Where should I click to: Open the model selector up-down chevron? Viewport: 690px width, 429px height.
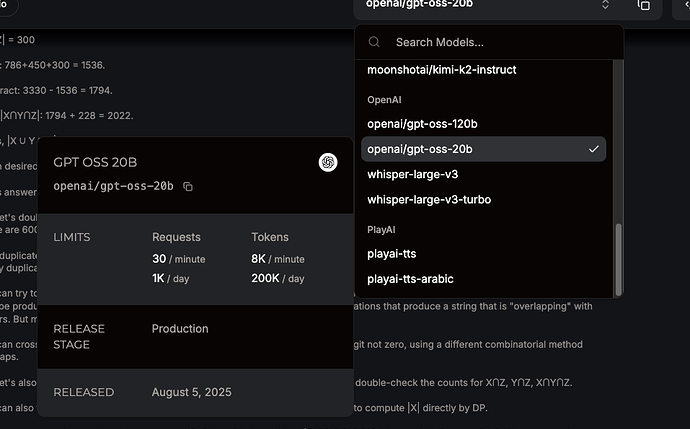[606, 5]
